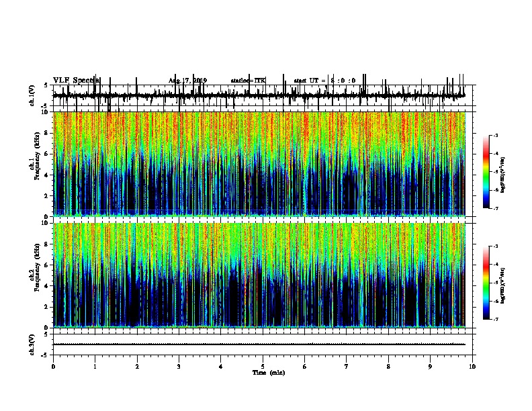Click the ch.2 colorbar log(PSD) label

coord(502,285)
